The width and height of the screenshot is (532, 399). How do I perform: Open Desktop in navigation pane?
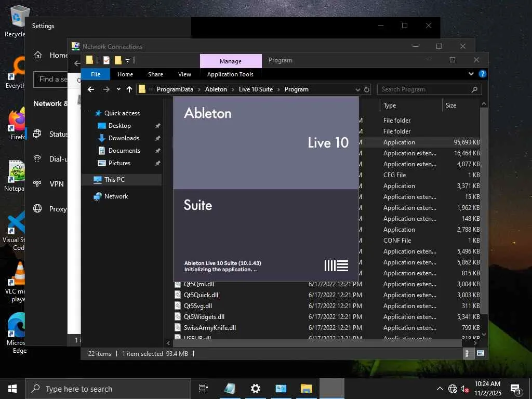[119, 126]
